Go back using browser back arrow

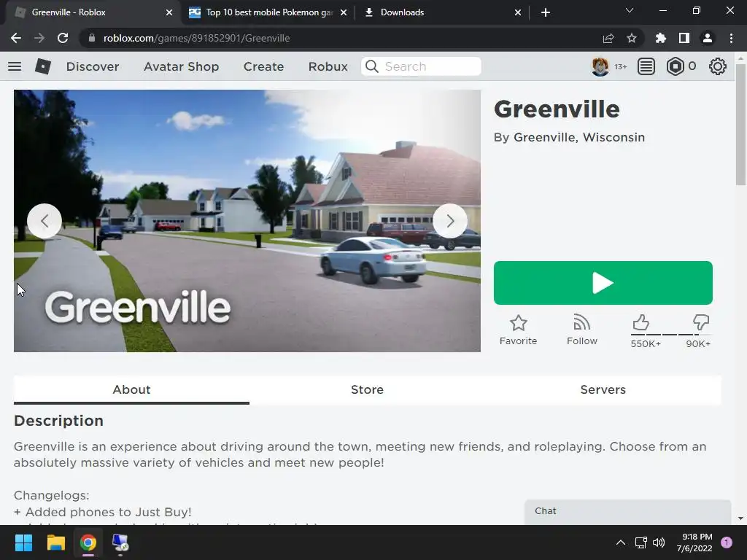[x=16, y=38]
